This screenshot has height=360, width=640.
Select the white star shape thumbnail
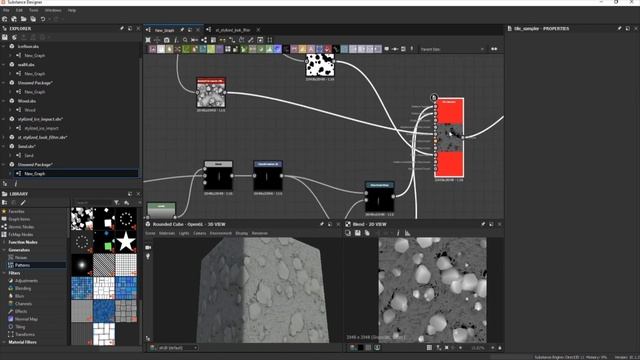[x=126, y=241]
